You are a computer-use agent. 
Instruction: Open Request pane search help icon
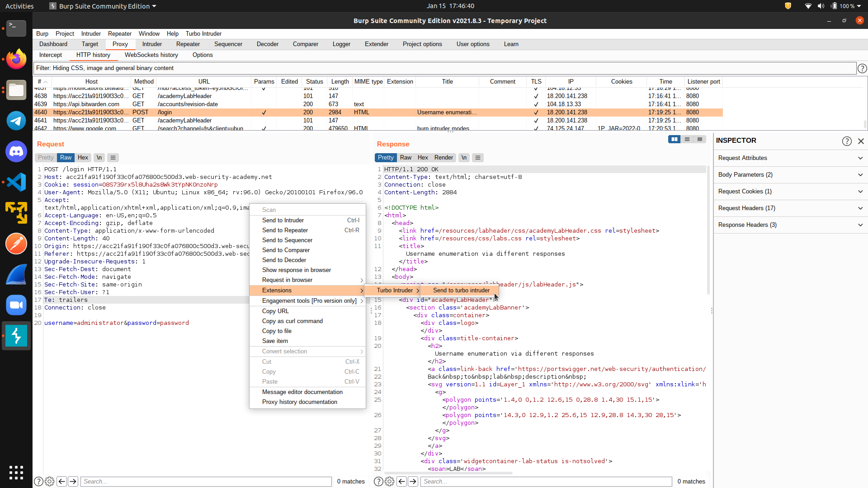tap(39, 482)
